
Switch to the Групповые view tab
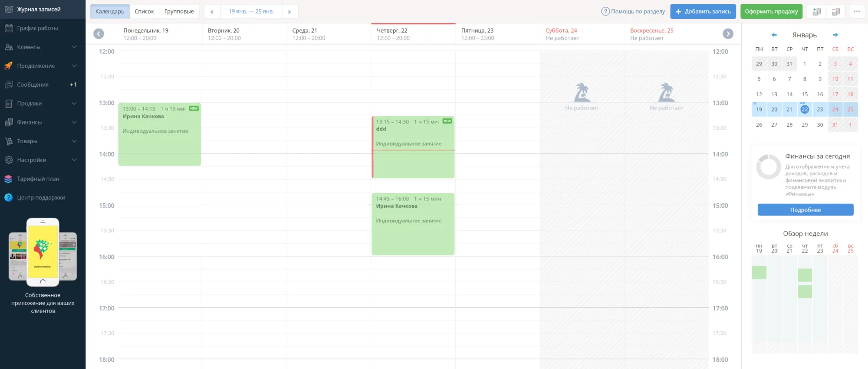click(x=179, y=12)
